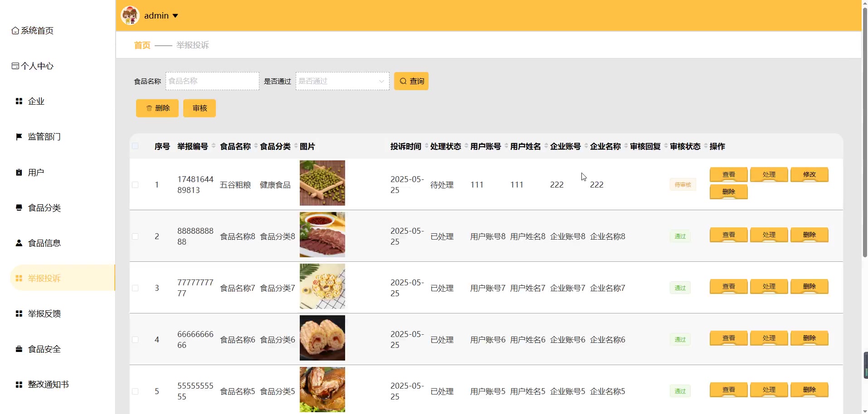Click the 个人中心 sidebar icon

click(x=15, y=66)
